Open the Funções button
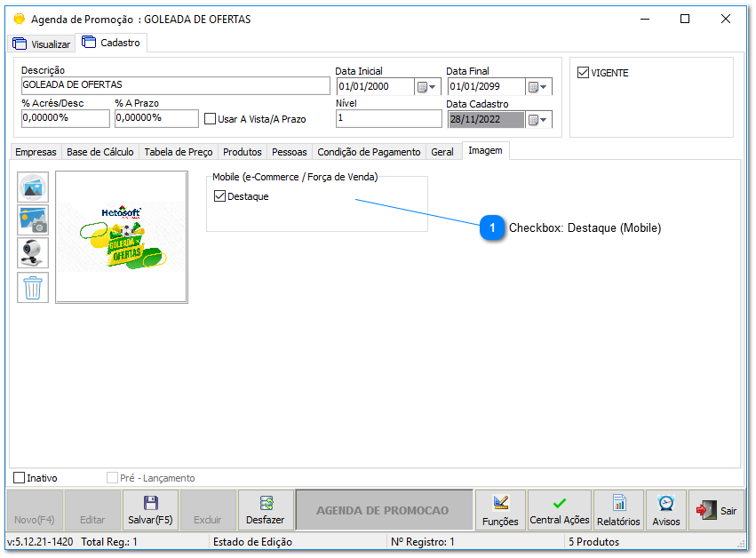 pos(500,511)
